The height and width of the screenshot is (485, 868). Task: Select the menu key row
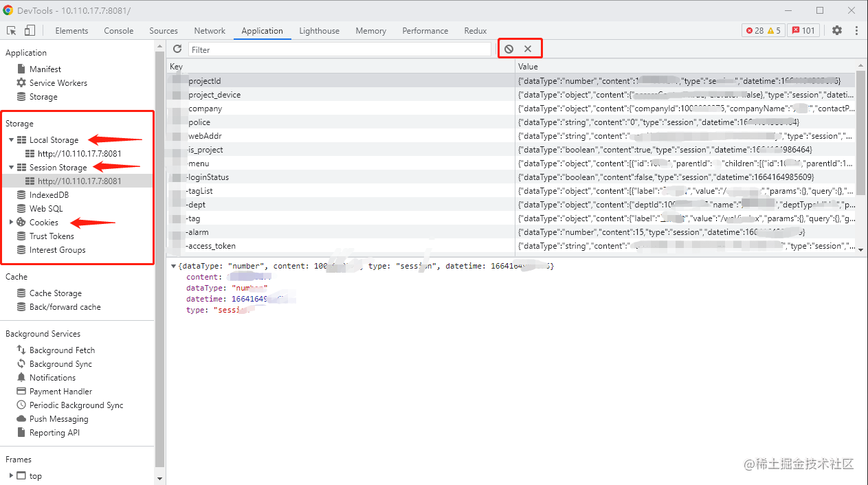point(512,163)
